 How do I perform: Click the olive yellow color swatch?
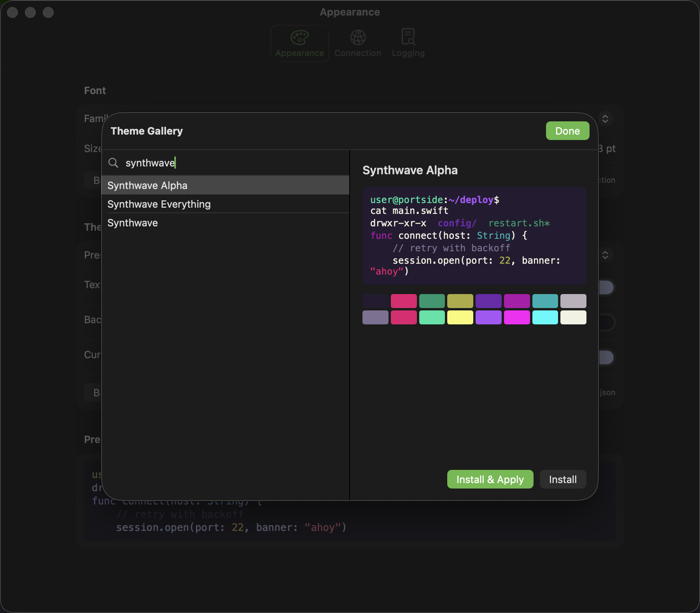point(460,301)
